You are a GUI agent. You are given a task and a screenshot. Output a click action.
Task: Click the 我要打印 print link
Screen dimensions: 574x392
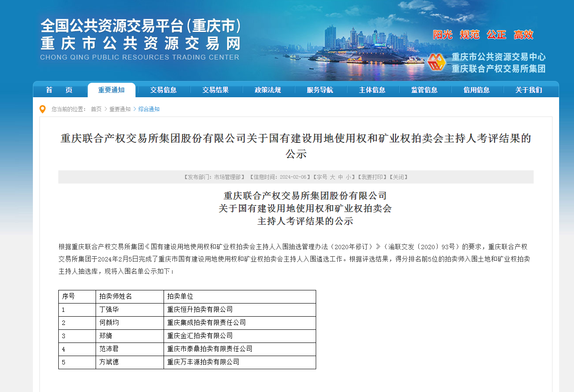(x=373, y=177)
